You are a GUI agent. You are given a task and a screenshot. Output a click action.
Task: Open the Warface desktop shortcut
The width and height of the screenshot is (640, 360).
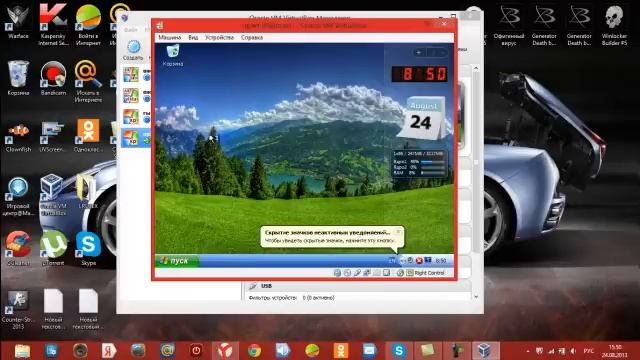tap(18, 21)
